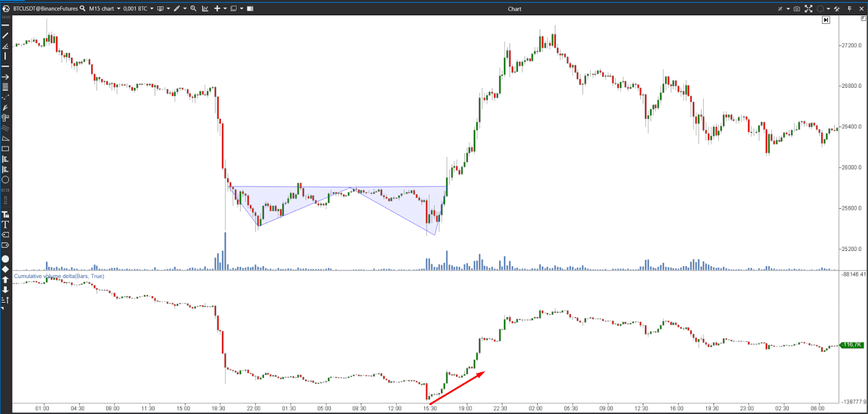Screen dimensions: 868x414
Task: Toggle the side panel icon
Action: pyautogui.click(x=250, y=8)
